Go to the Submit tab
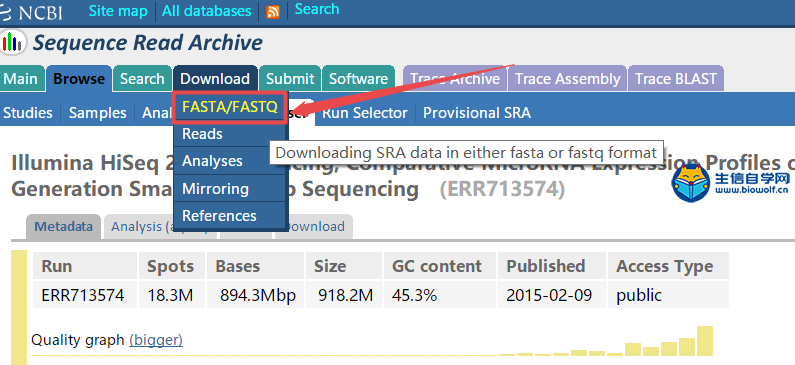 [x=290, y=79]
